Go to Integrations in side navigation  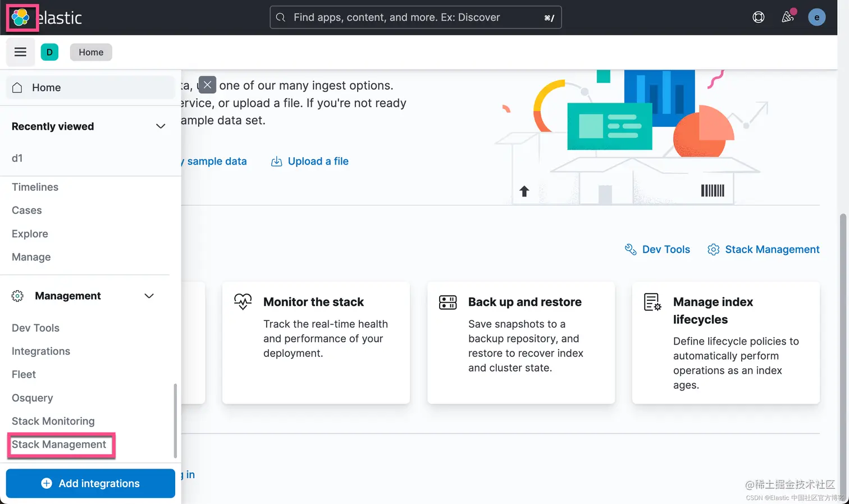[41, 351]
